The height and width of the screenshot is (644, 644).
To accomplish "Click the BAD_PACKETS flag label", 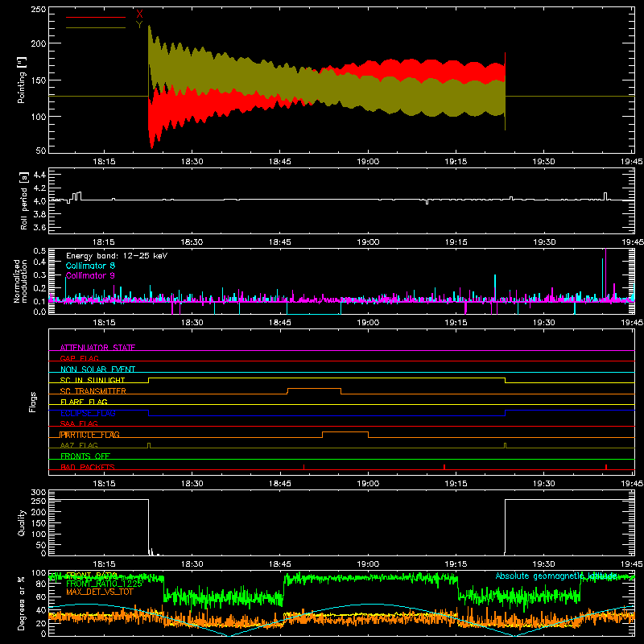I will (88, 467).
